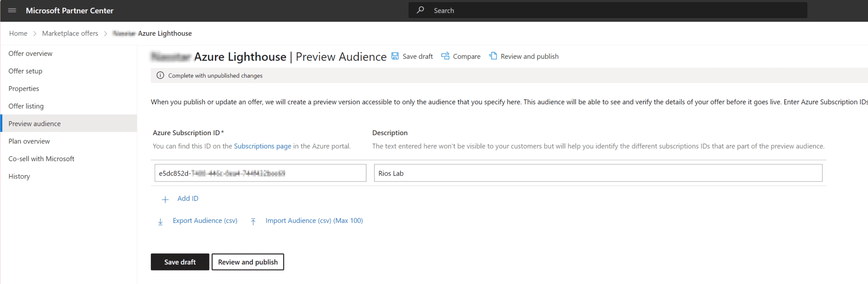This screenshot has height=284, width=868.
Task: Open Plan overview section
Action: point(29,141)
